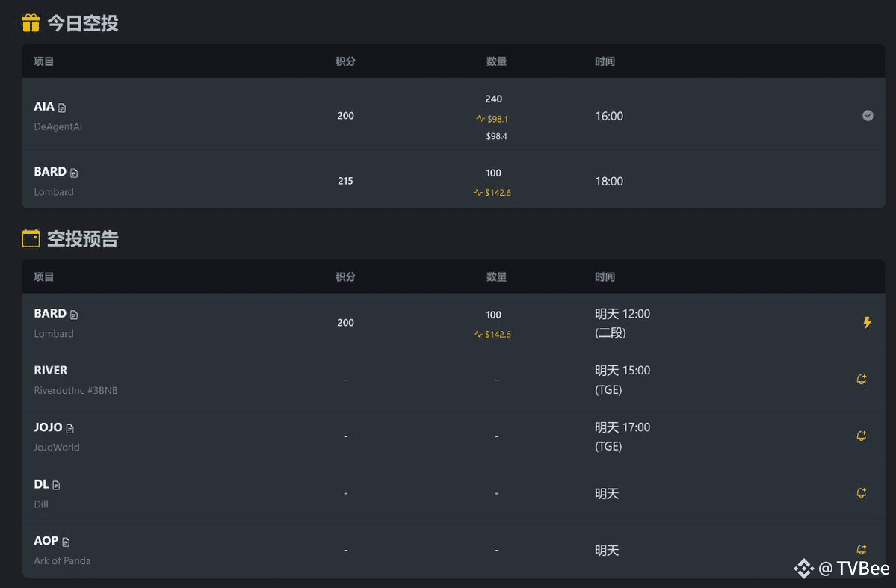
Task: Click the lightning bolt icon on BARD forecast row
Action: pyautogui.click(x=867, y=322)
